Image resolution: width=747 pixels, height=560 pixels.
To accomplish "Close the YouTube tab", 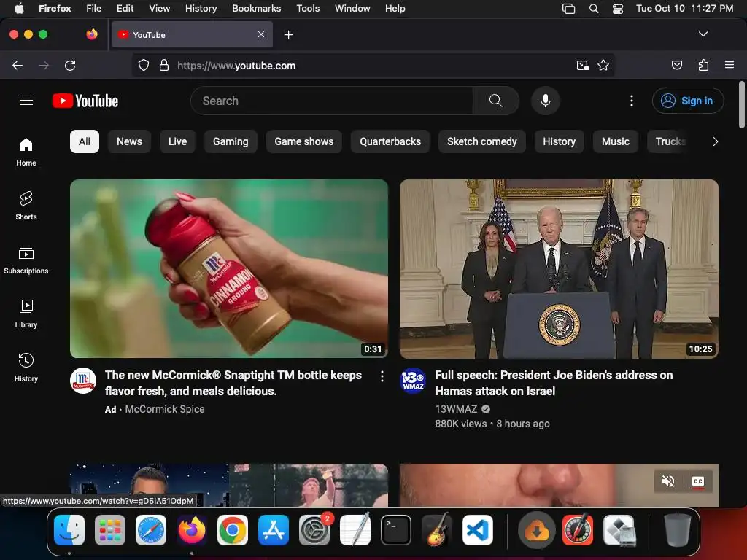I will (x=261, y=34).
